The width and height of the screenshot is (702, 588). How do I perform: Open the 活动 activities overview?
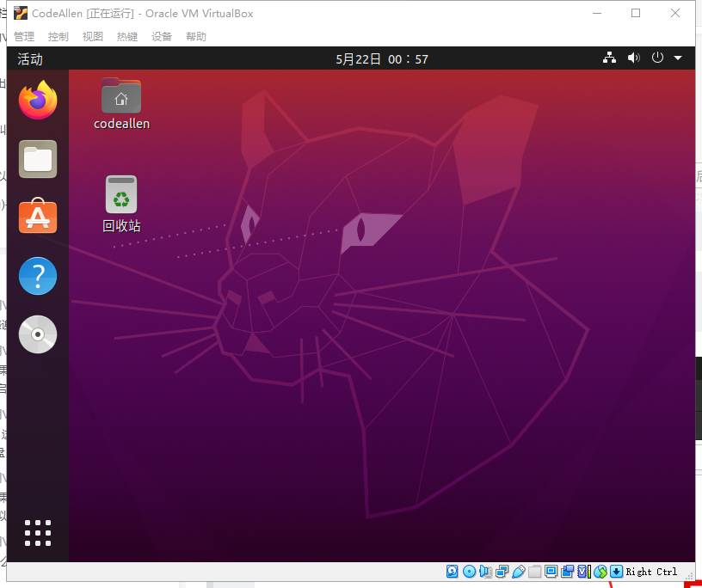30,59
